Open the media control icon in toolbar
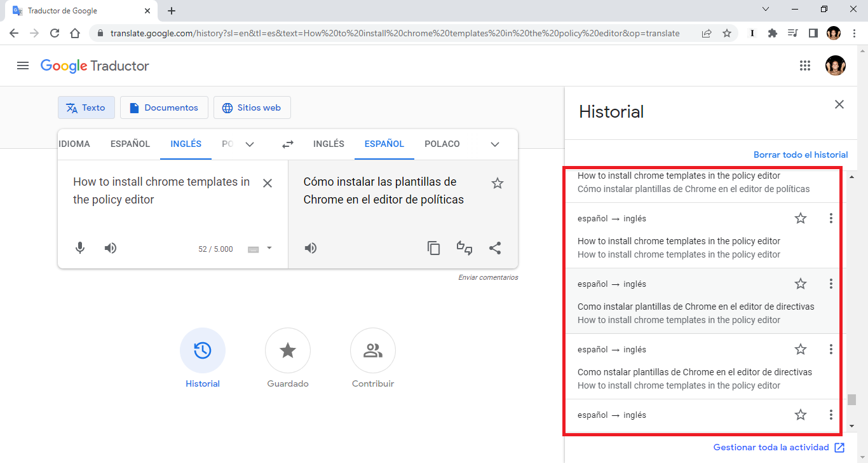The image size is (868, 463). click(x=793, y=33)
